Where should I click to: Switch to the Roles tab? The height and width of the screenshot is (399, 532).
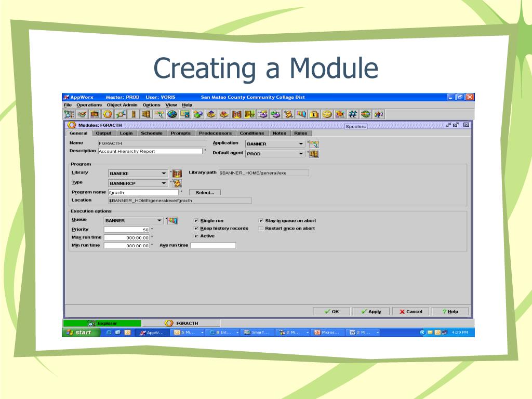[301, 134]
